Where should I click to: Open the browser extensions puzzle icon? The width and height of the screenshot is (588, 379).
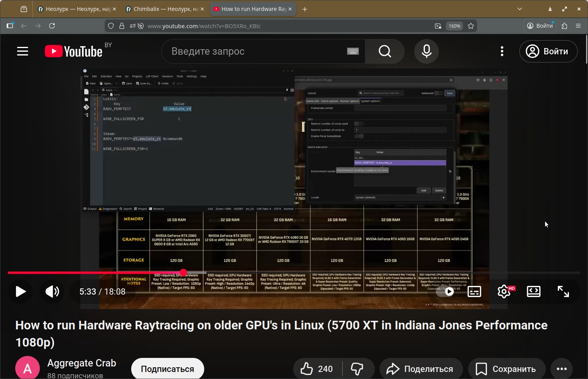[564, 26]
